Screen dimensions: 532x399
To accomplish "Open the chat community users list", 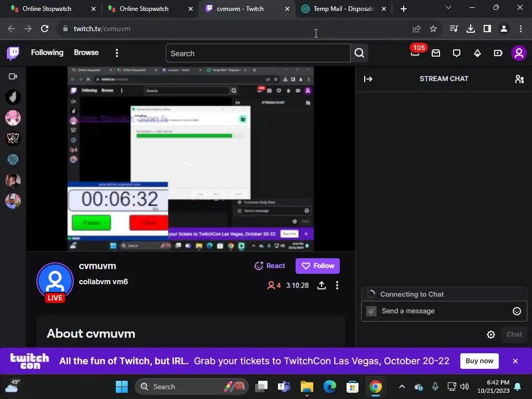I will (519, 79).
